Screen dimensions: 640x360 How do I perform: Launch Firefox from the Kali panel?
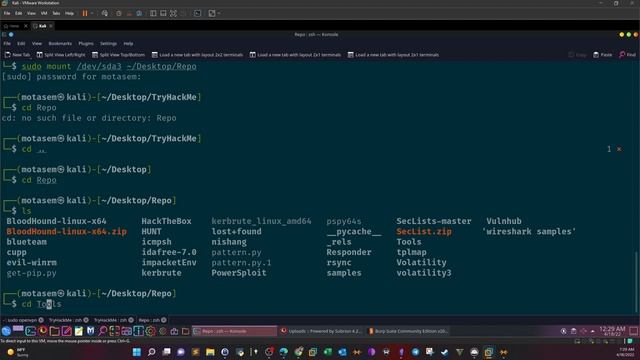[42, 331]
